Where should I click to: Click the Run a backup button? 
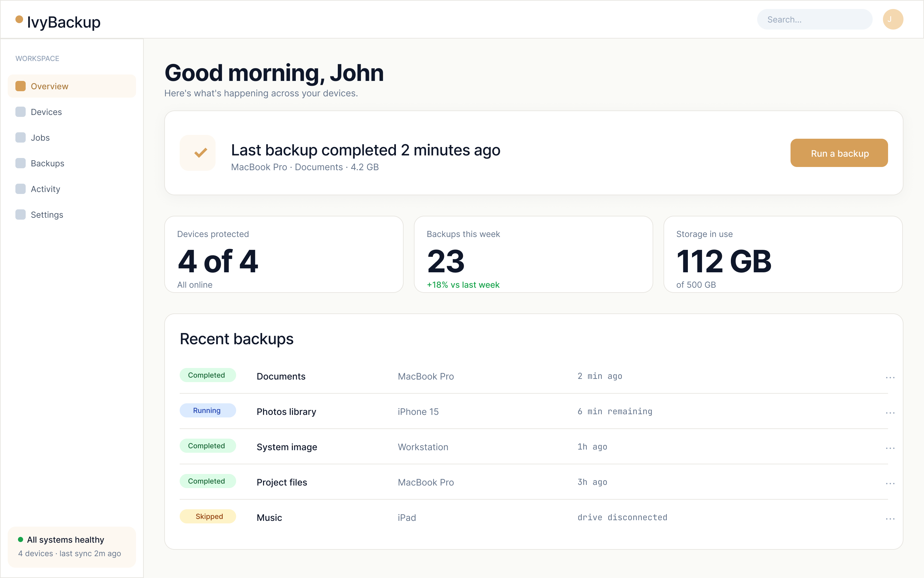[x=839, y=153]
